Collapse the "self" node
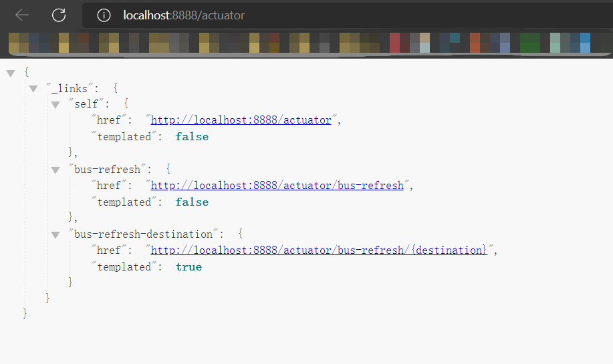This screenshot has height=364, width=613. pos(55,105)
